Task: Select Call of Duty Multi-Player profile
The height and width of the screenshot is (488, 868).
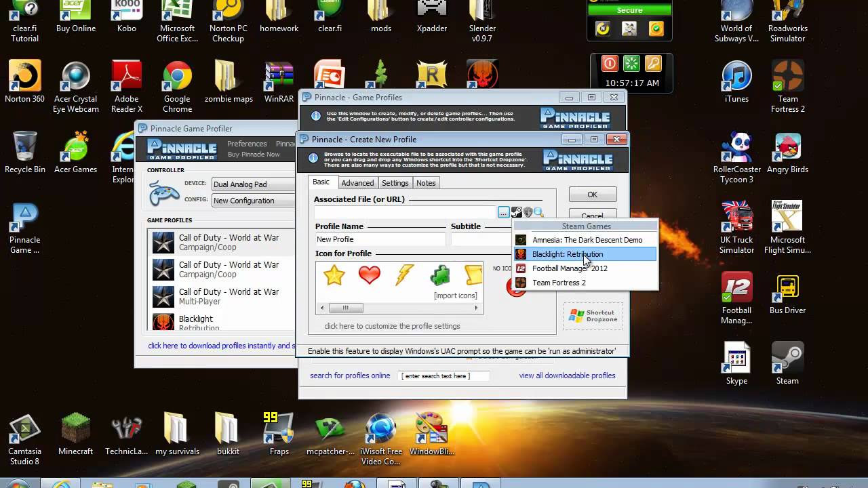Action: [222, 297]
